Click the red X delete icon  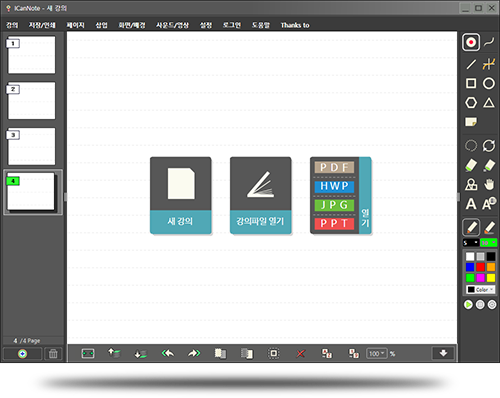300,353
